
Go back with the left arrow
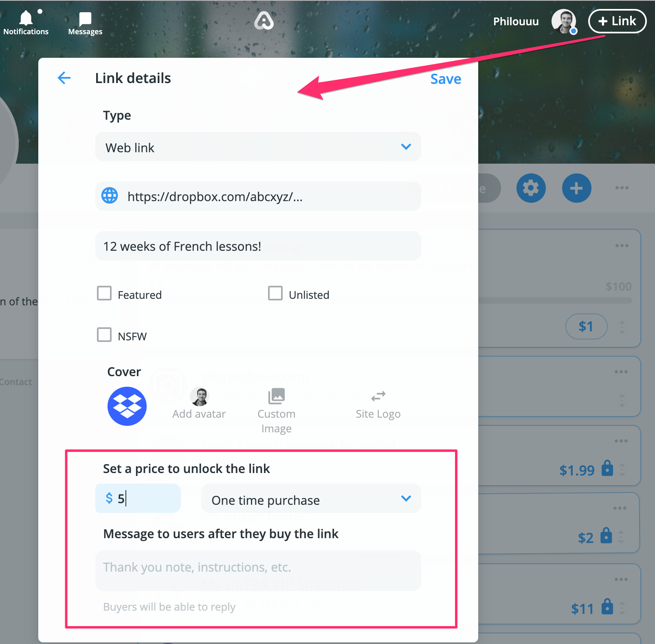64,78
